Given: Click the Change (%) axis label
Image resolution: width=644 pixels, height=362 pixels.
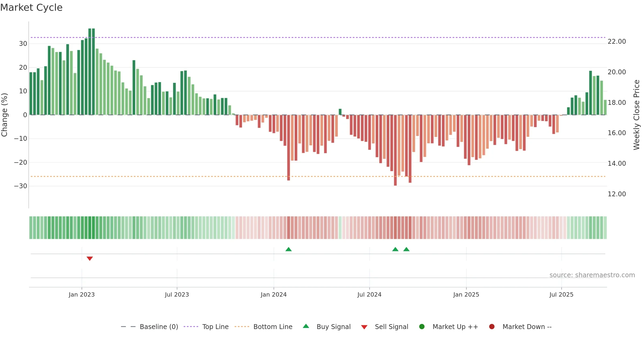Looking at the screenshot, I should pyautogui.click(x=4, y=115).
